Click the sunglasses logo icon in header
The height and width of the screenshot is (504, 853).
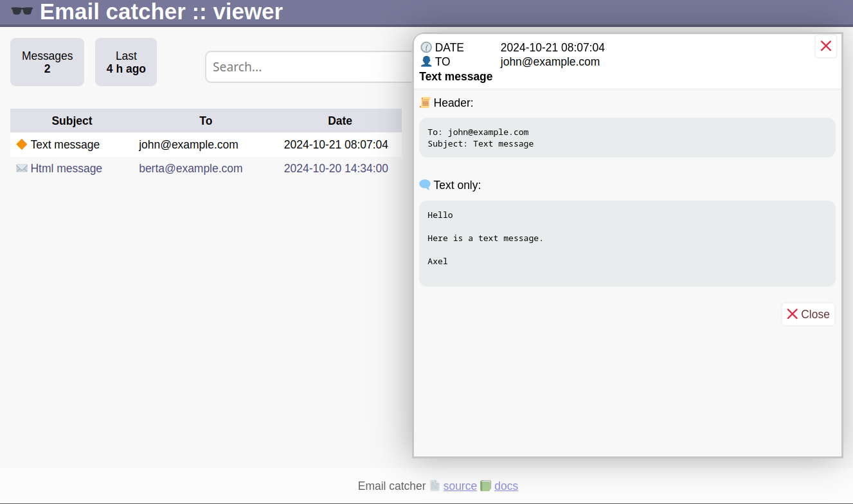(22, 11)
